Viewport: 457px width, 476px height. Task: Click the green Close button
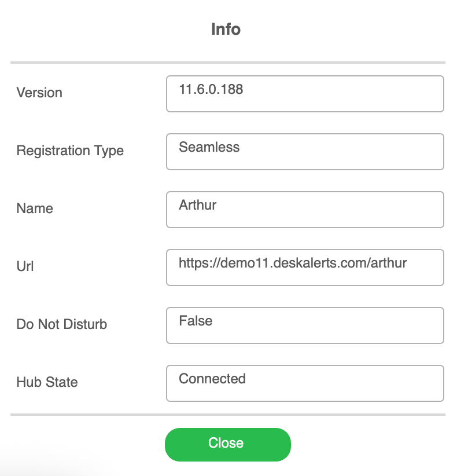227,444
